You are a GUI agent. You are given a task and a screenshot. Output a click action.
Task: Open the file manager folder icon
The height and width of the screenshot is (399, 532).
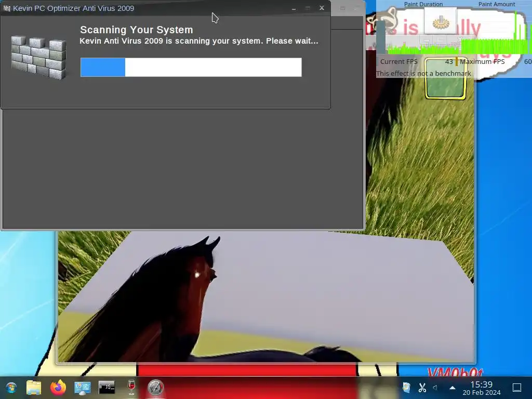click(x=34, y=388)
